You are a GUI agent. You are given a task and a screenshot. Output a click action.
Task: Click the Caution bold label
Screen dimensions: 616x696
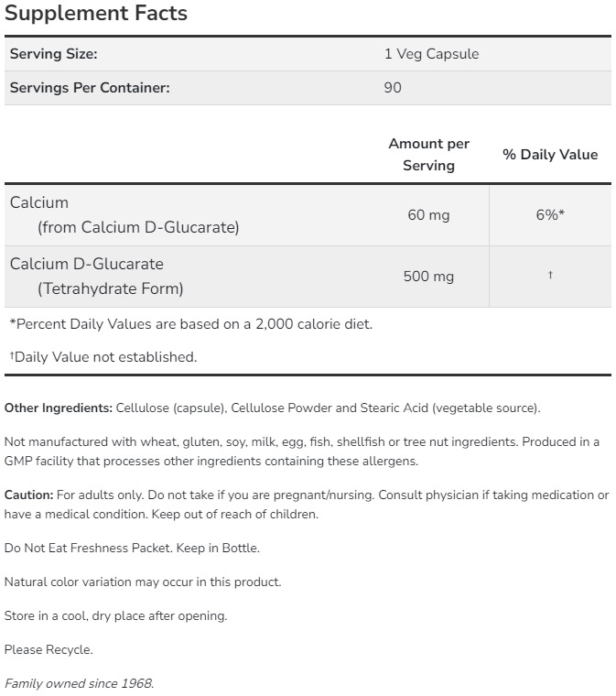[28, 495]
